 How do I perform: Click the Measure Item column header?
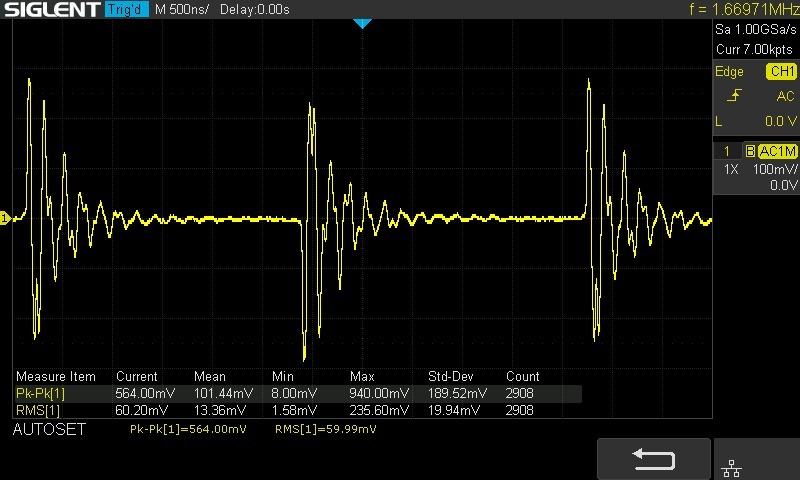pyautogui.click(x=56, y=376)
